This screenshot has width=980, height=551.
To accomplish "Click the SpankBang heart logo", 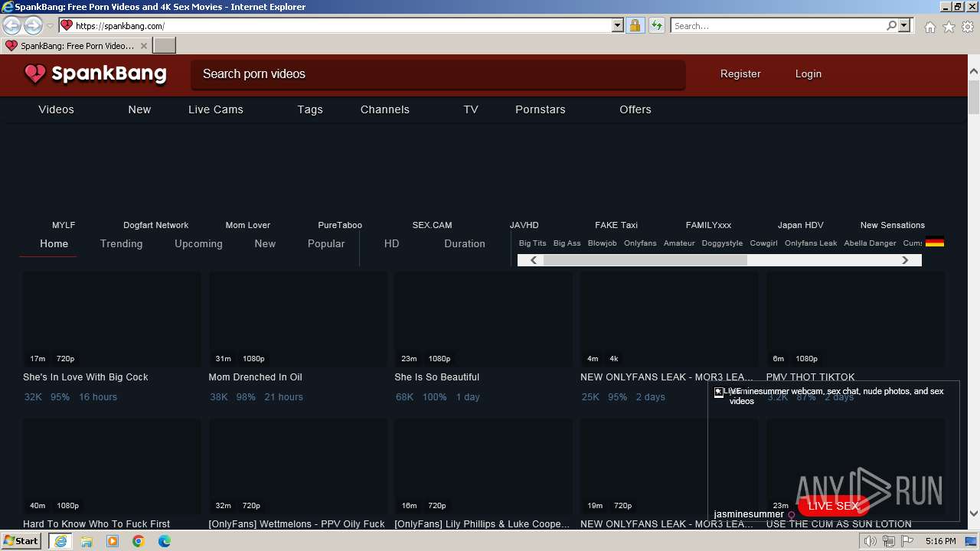I will pyautogui.click(x=35, y=74).
